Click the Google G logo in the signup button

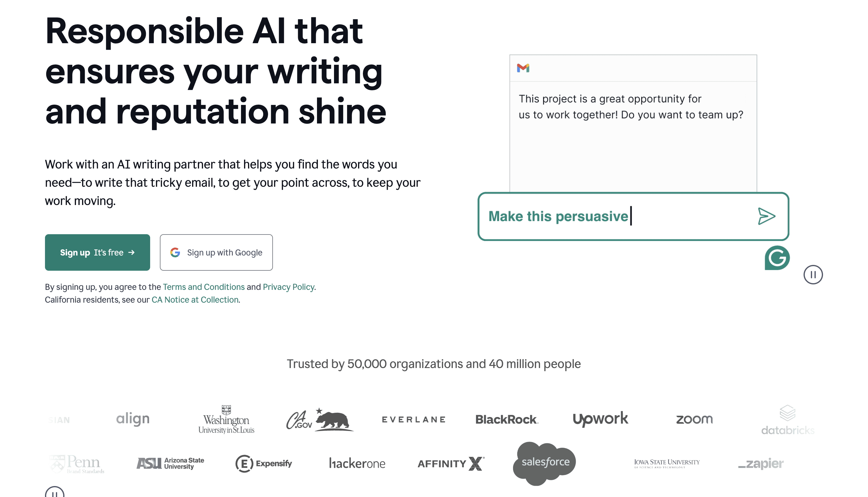pos(175,252)
